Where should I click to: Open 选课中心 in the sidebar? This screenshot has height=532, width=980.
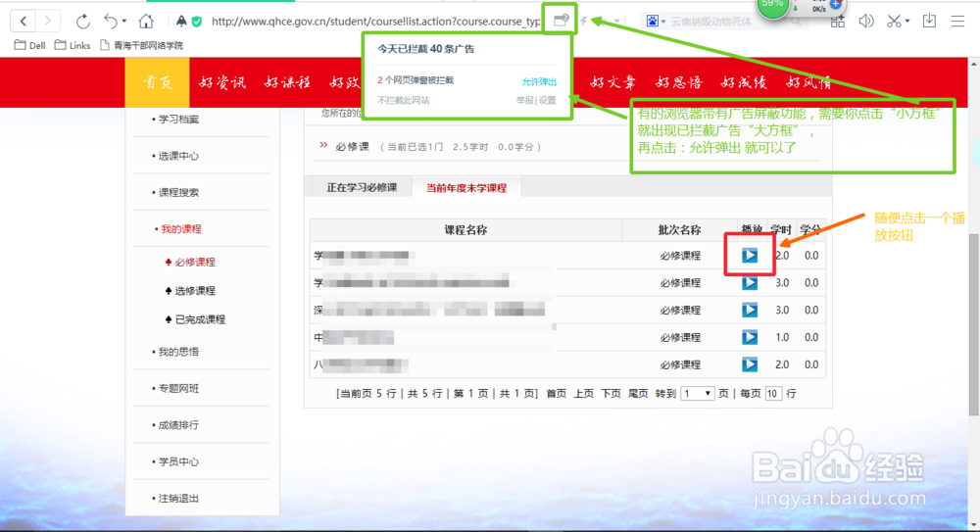pyautogui.click(x=178, y=156)
